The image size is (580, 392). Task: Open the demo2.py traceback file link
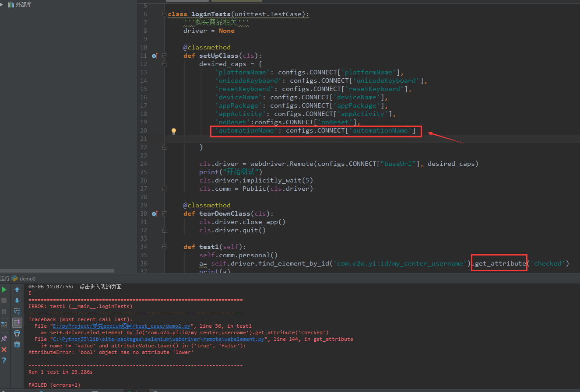coord(122,326)
